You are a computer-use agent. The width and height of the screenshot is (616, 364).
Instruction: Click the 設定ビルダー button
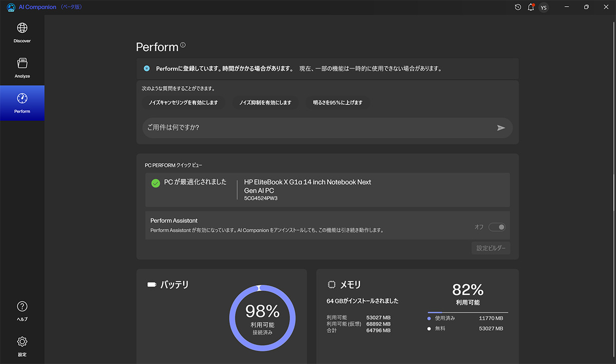click(491, 248)
